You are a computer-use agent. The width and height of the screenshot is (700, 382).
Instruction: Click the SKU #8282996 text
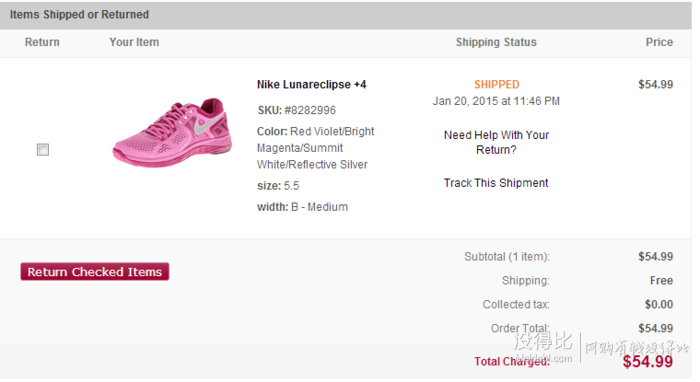(x=296, y=110)
